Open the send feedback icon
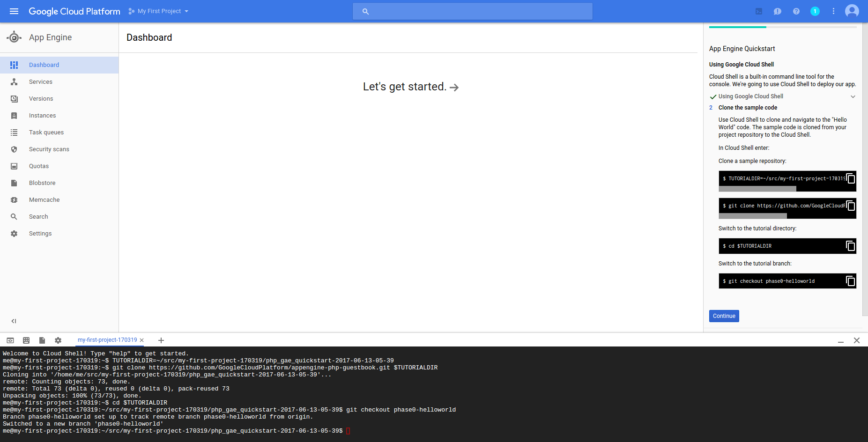The image size is (868, 442). coord(778,11)
